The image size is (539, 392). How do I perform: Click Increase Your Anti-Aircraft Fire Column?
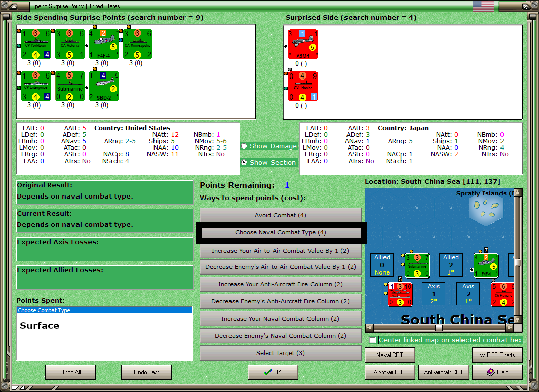click(281, 284)
